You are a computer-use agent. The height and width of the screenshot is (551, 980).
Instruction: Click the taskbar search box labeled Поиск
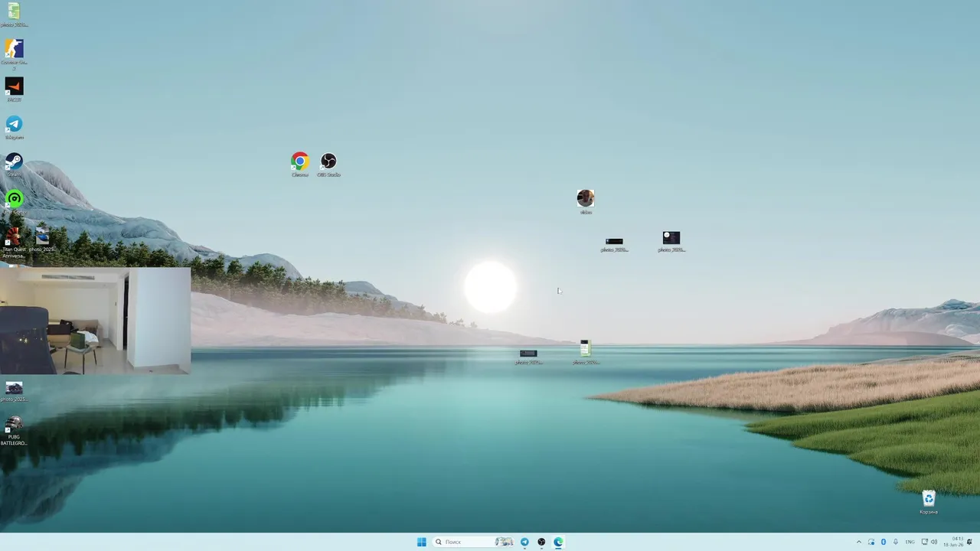[x=473, y=542]
